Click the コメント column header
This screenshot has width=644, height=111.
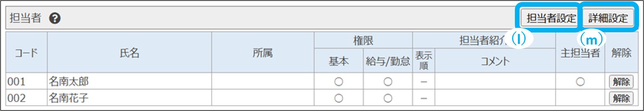point(495,61)
